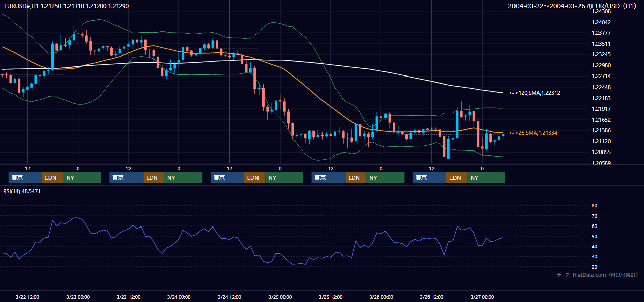
Task: Select 東京 session block above 3/24 12:00
Action: [227, 178]
